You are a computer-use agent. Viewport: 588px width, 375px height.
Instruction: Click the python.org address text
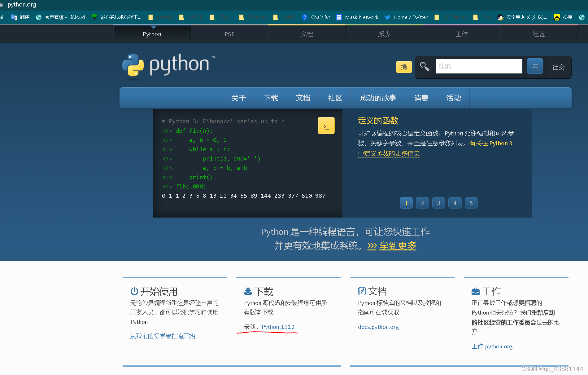pyautogui.click(x=22, y=4)
